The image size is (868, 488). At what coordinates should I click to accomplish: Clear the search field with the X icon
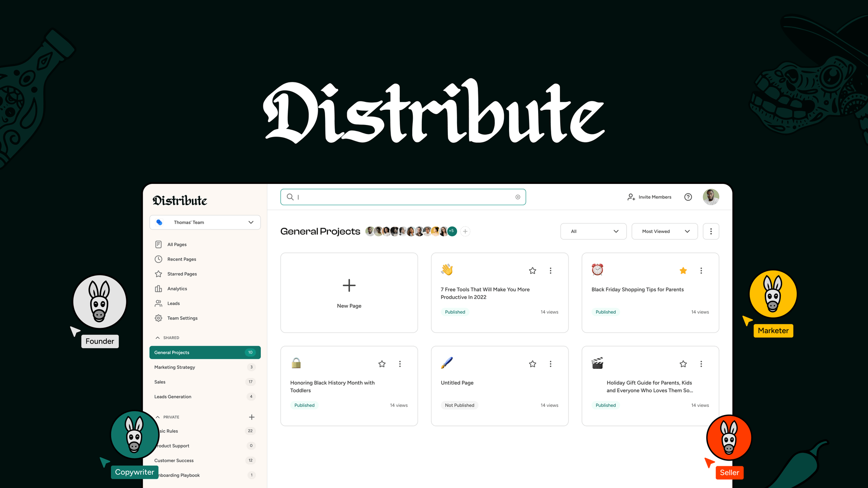(x=517, y=197)
